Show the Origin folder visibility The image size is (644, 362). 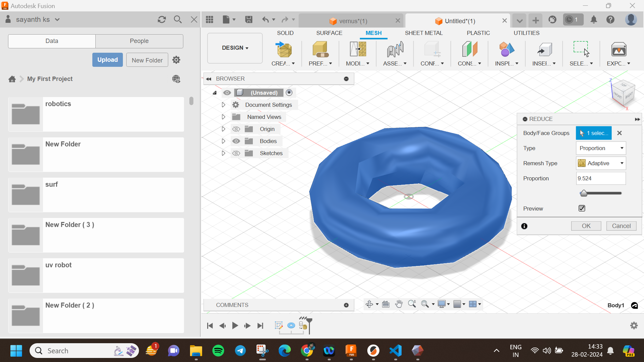click(236, 129)
